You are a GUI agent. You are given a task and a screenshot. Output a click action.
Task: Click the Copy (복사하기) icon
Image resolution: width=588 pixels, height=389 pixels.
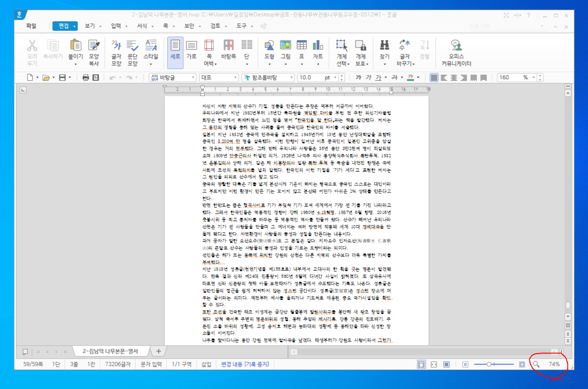tap(53, 46)
